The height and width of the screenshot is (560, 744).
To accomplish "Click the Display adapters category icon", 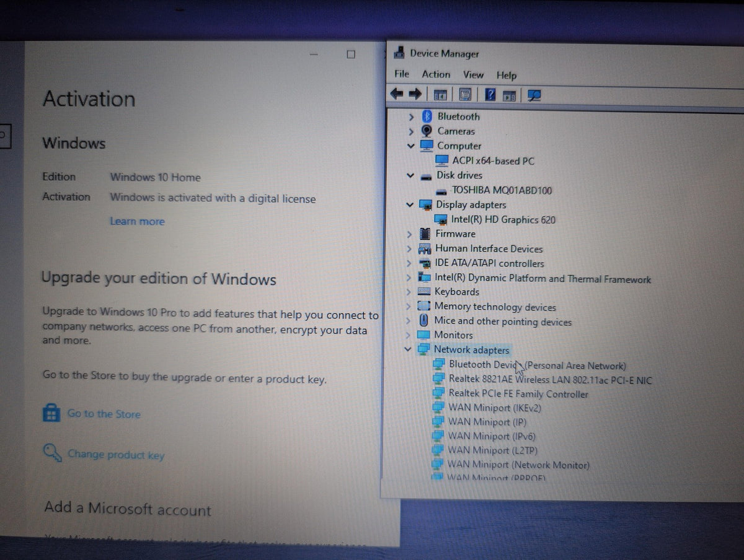I will 426,204.
